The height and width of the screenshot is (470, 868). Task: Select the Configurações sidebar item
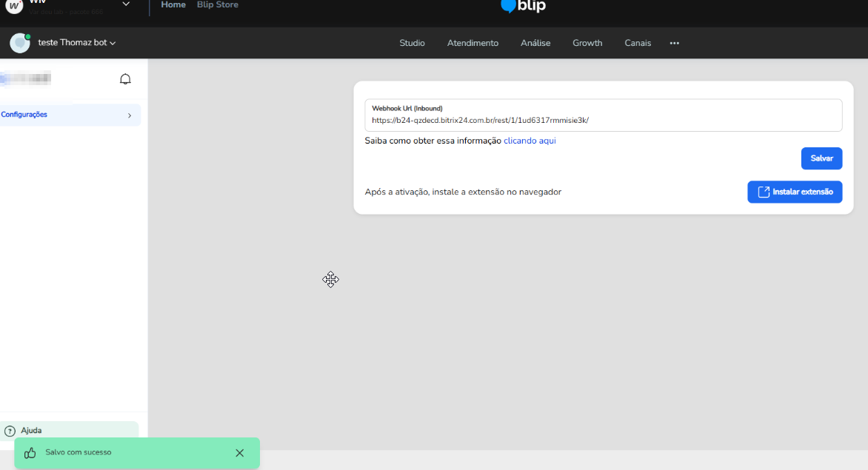pyautogui.click(x=70, y=115)
